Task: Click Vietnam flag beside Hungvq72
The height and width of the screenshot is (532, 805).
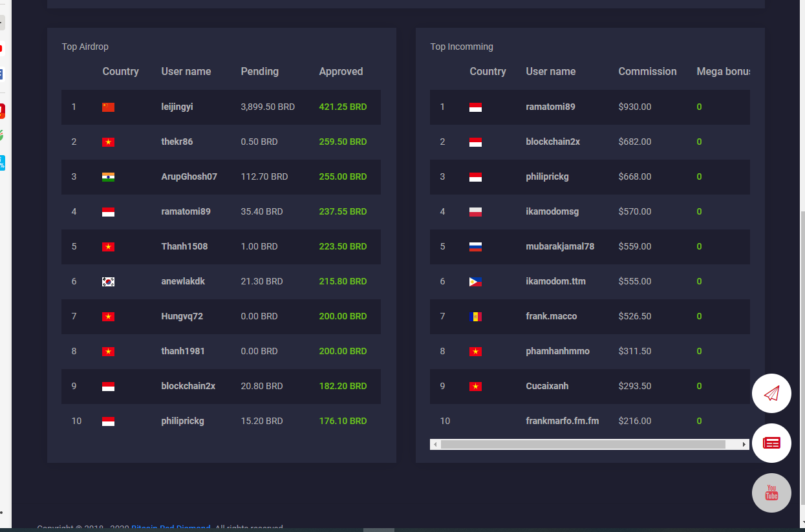Action: (108, 317)
